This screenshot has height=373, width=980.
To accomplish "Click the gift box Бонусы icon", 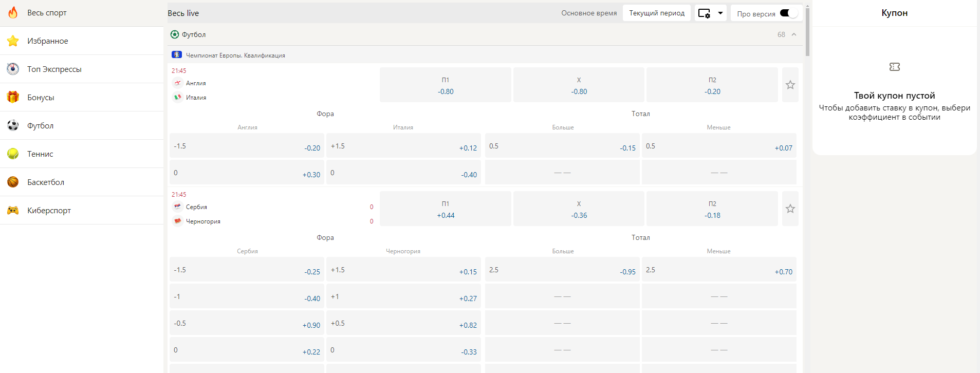I will (x=13, y=97).
